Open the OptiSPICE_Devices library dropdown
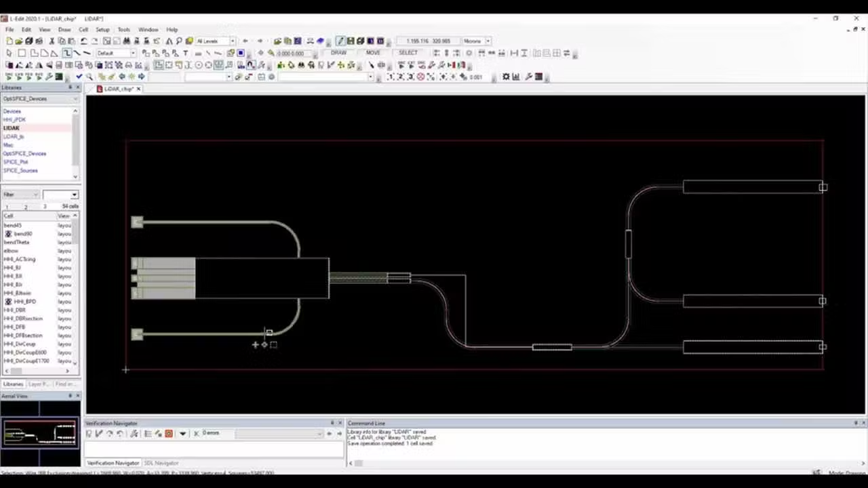This screenshot has width=868, height=488. click(40, 99)
